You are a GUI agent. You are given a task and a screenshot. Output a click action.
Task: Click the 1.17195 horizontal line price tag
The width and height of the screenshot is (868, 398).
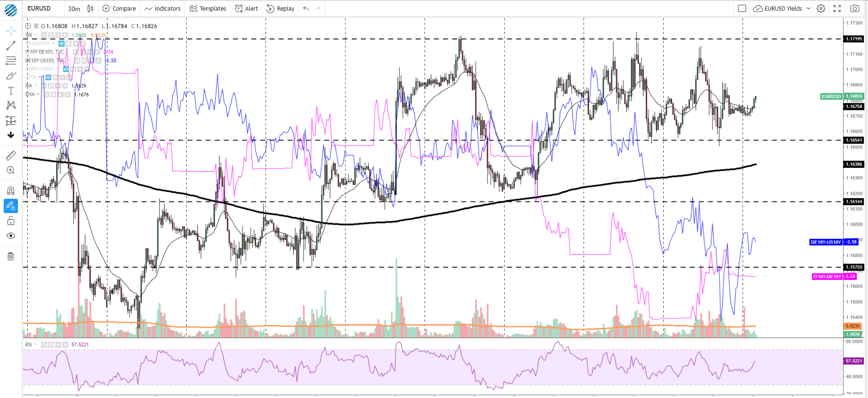[x=854, y=39]
